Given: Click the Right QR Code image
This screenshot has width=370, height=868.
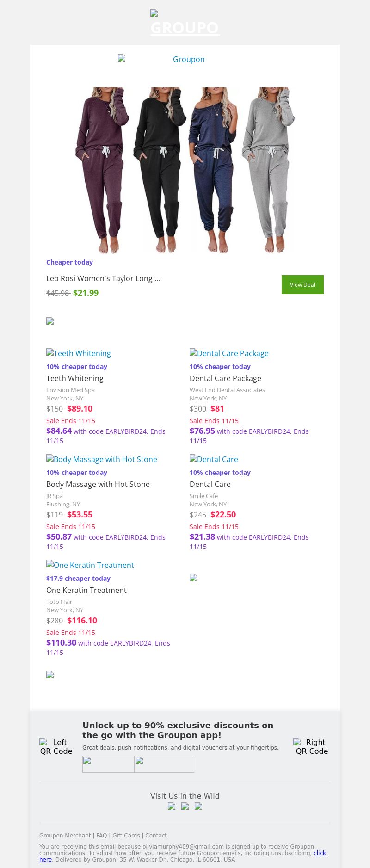Looking at the screenshot, I should (x=312, y=746).
